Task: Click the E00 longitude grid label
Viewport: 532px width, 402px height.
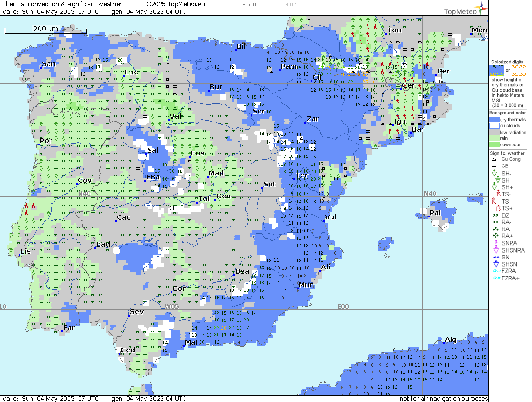Action: click(x=343, y=307)
